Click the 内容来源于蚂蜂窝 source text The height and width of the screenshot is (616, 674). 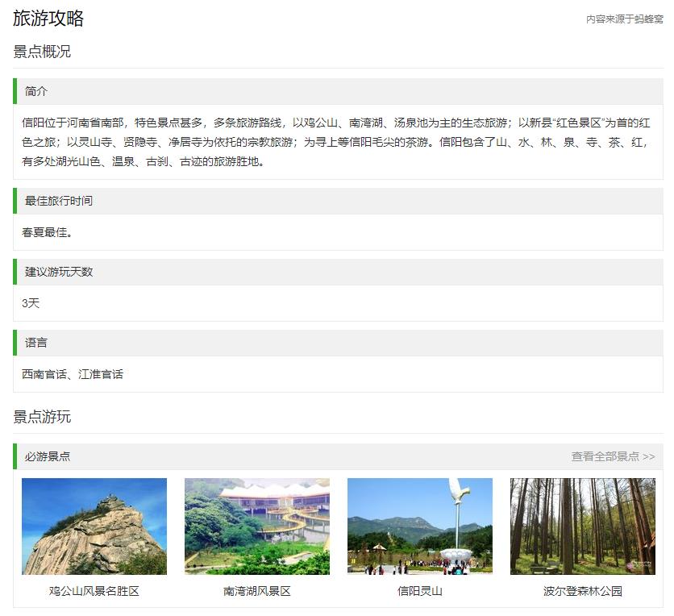pyautogui.click(x=625, y=19)
